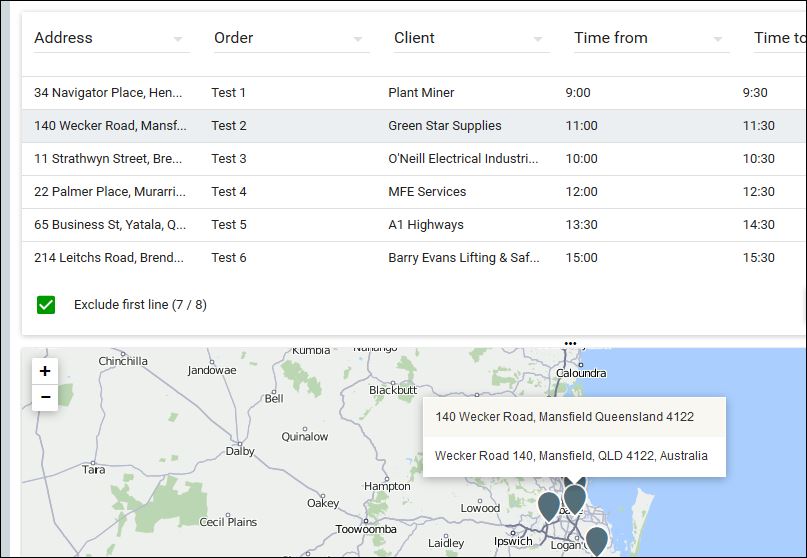Image resolution: width=807 pixels, height=558 pixels.
Task: Click the 65 Business St, Yatala address
Action: click(x=110, y=225)
